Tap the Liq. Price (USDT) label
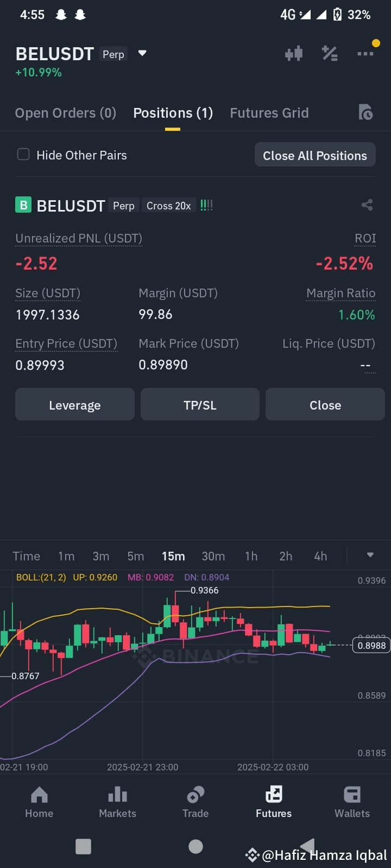Image resolution: width=391 pixels, height=868 pixels. (329, 343)
